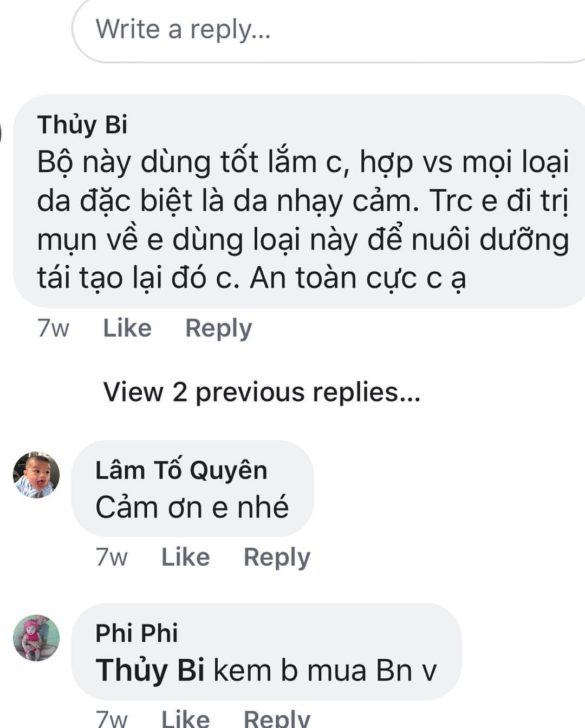Image resolution: width=585 pixels, height=728 pixels.
Task: Reply to Thủy Bi's comment
Action: click(x=219, y=328)
